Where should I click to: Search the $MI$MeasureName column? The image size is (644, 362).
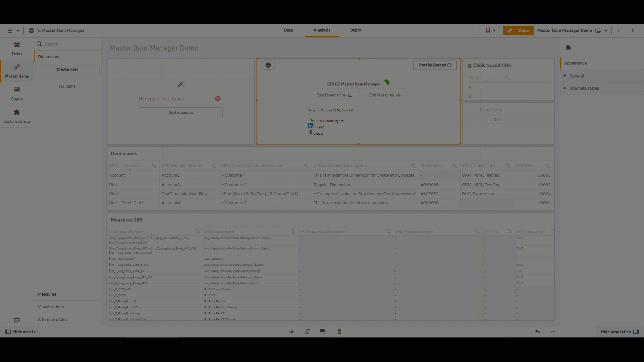coord(293,232)
